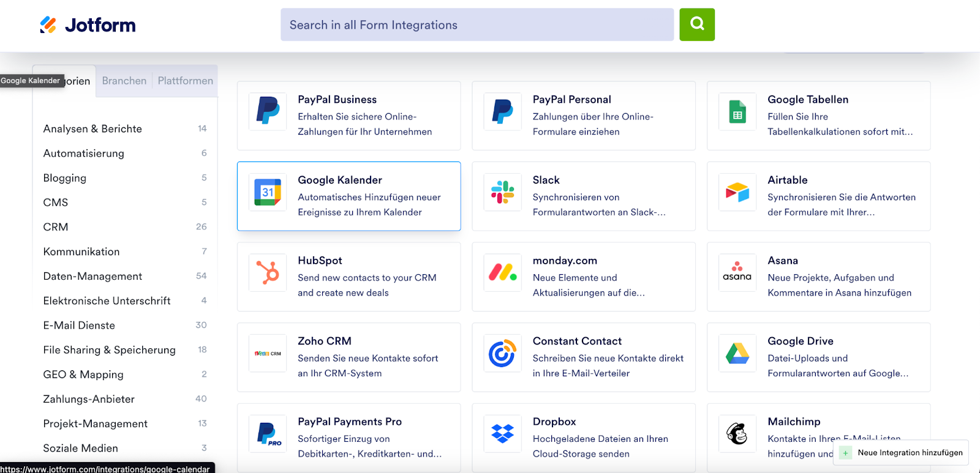Click the Google Drive logo icon
Viewport: 980px width, 473px height.
click(x=737, y=353)
